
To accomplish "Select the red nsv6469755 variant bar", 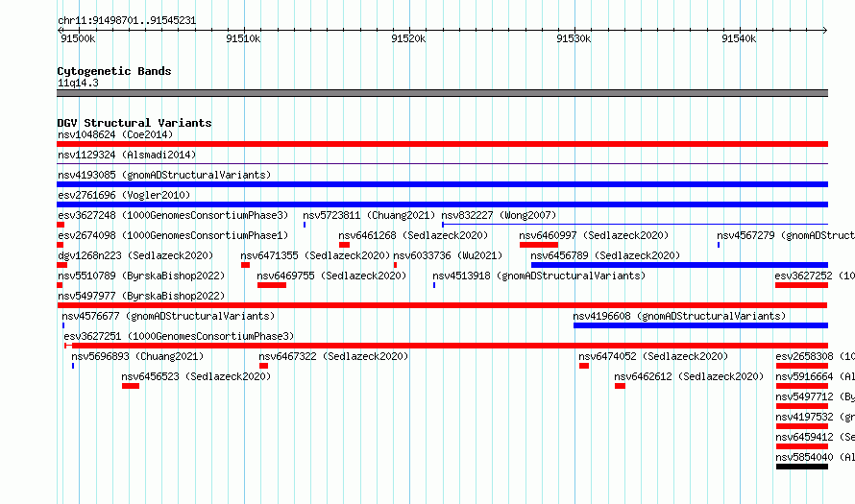I will click(x=272, y=285).
